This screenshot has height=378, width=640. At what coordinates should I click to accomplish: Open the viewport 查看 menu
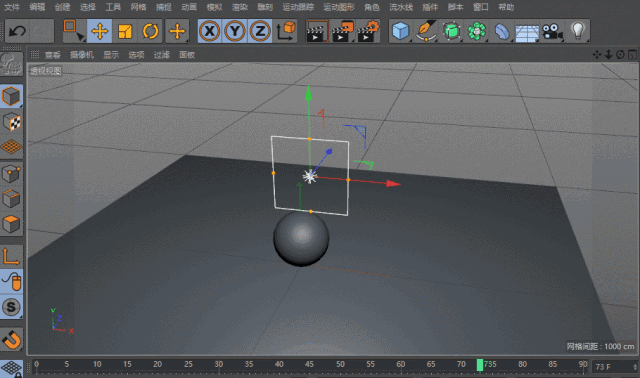point(52,55)
